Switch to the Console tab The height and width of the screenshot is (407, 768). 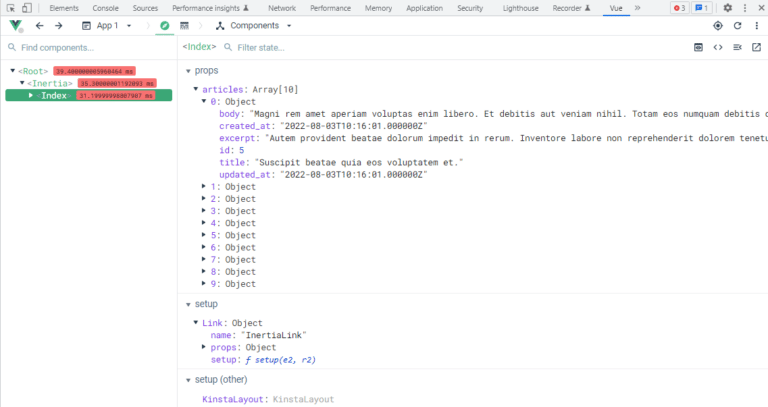tap(105, 8)
